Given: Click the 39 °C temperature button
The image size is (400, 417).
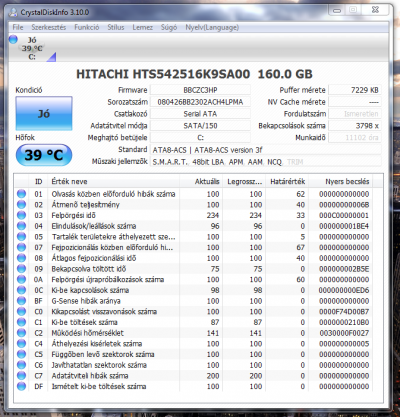Looking at the screenshot, I should click(x=44, y=155).
